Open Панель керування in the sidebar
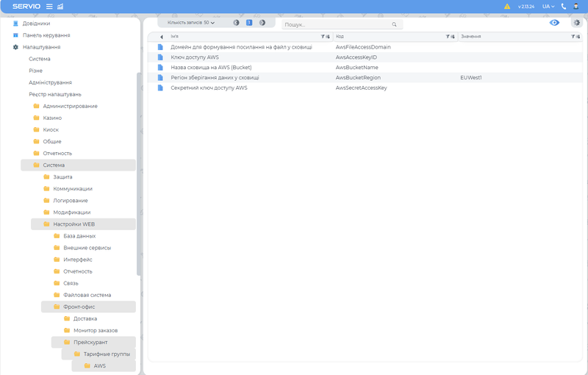 [46, 35]
